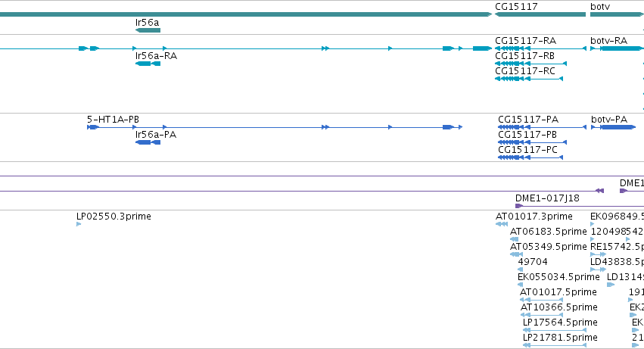The width and height of the screenshot is (644, 349).
Task: Click the Ir56a-PA protein glyph
Action: click(148, 142)
